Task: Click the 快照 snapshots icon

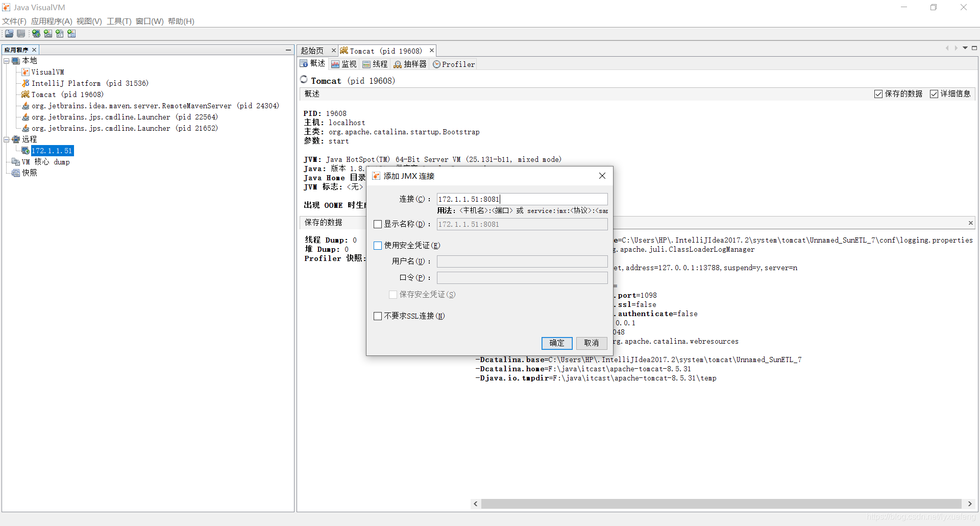Action: tap(16, 173)
